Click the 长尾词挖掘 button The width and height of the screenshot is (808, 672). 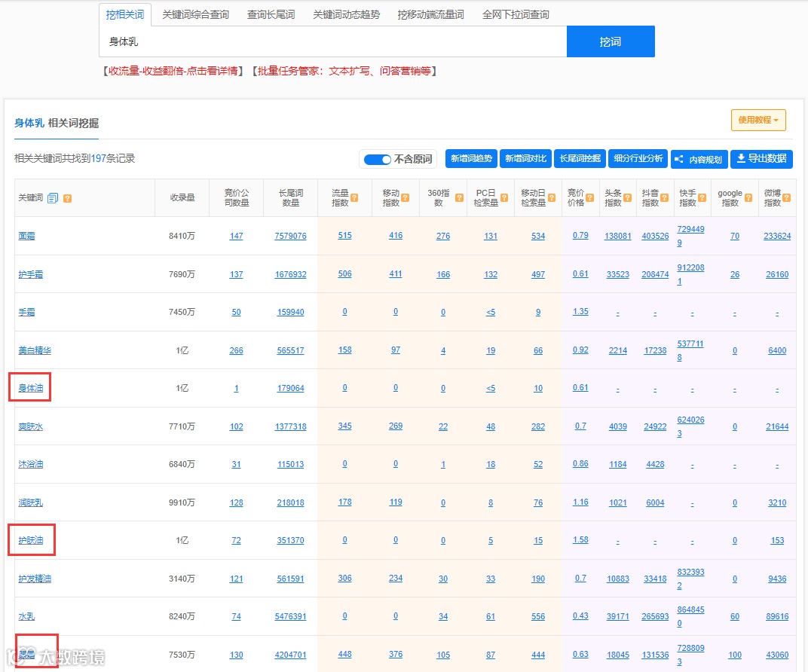coord(580,159)
